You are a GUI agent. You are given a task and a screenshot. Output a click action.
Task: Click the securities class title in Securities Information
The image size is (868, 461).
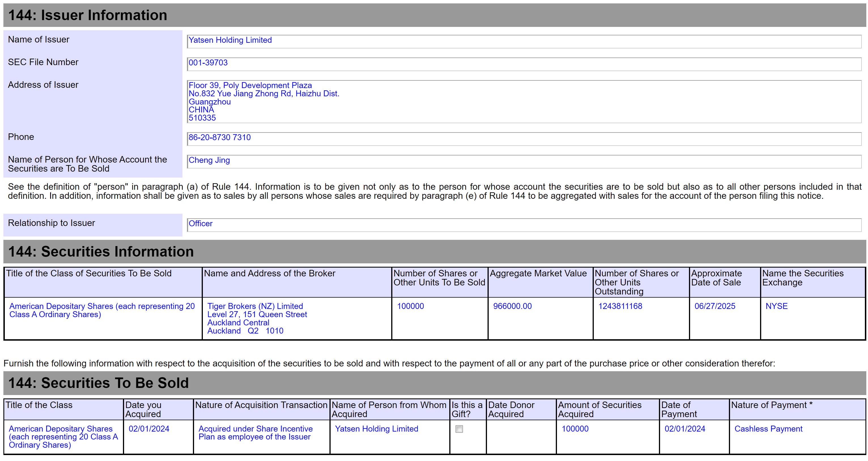click(x=102, y=310)
